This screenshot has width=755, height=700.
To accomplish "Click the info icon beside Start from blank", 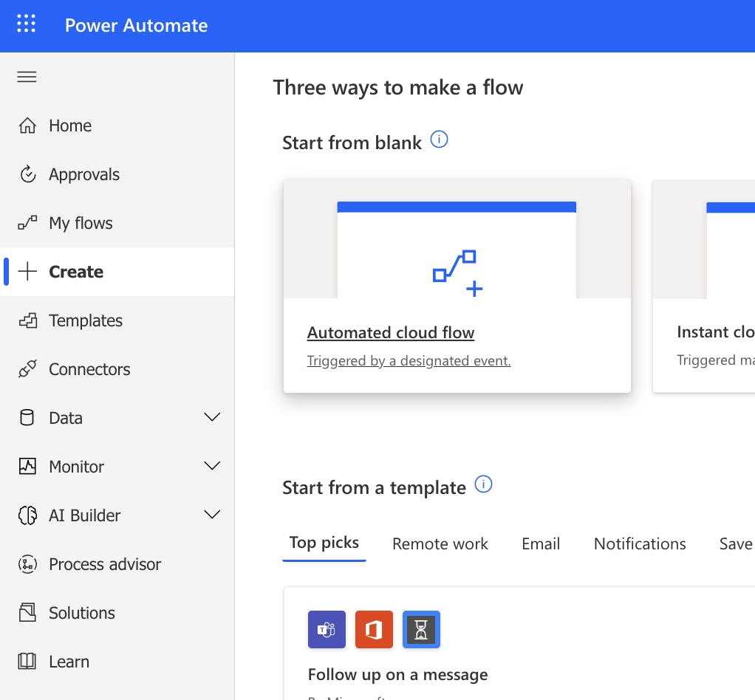I will pyautogui.click(x=439, y=140).
